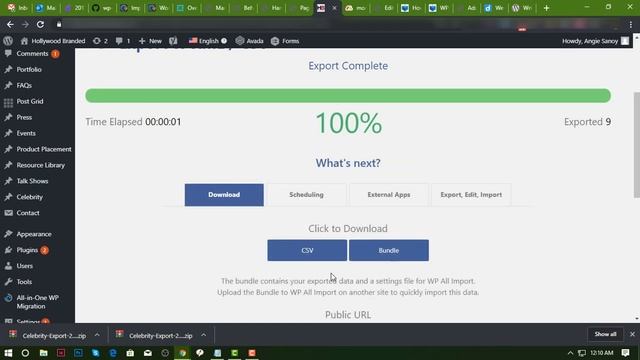Close the downloads bar
Screen dimensions: 640x360
632,334
